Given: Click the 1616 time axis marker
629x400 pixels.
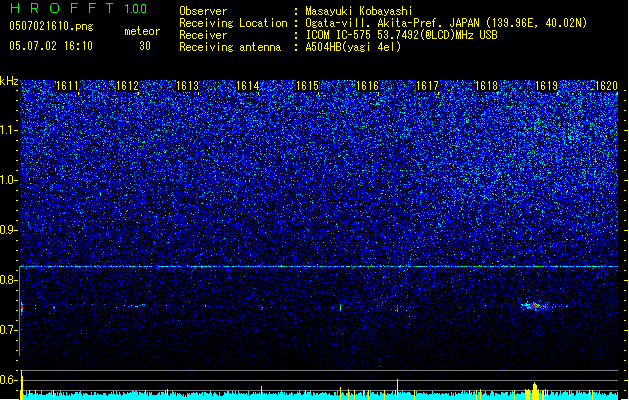Looking at the screenshot, I should pyautogui.click(x=367, y=86).
